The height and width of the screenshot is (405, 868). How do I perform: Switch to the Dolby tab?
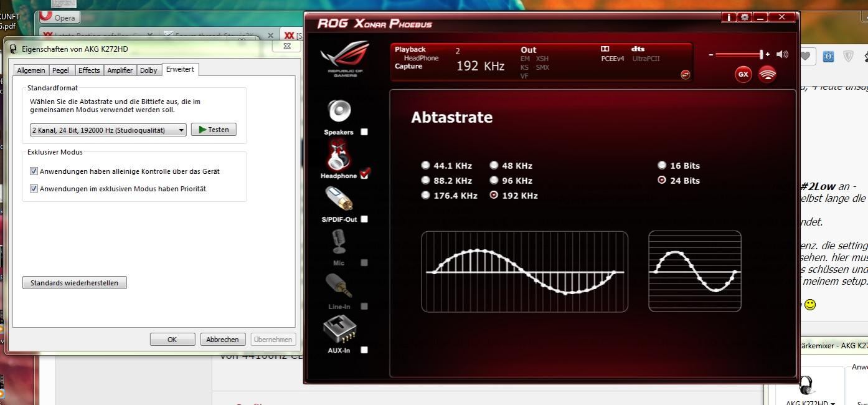click(x=148, y=70)
